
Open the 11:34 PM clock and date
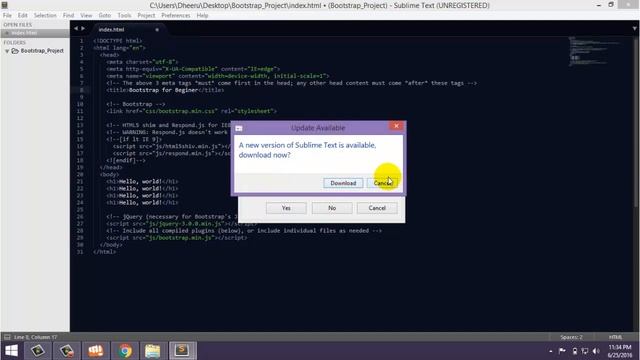(x=620, y=351)
